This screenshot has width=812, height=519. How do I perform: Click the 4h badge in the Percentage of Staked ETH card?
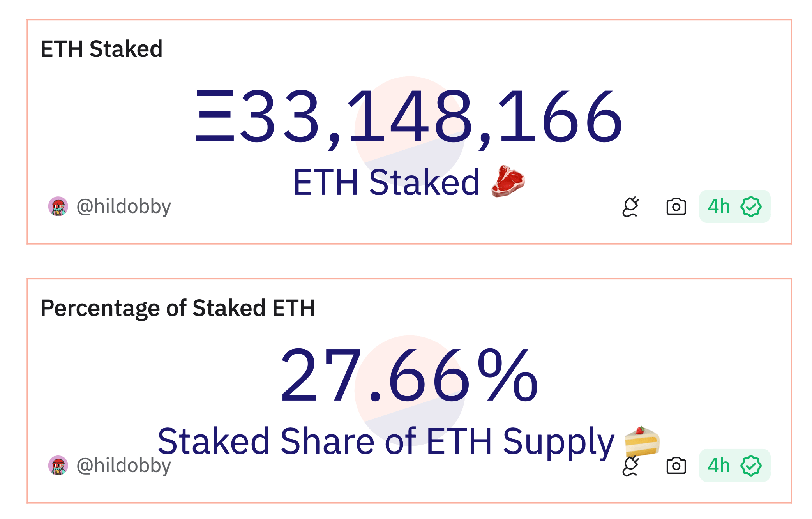coord(719,466)
